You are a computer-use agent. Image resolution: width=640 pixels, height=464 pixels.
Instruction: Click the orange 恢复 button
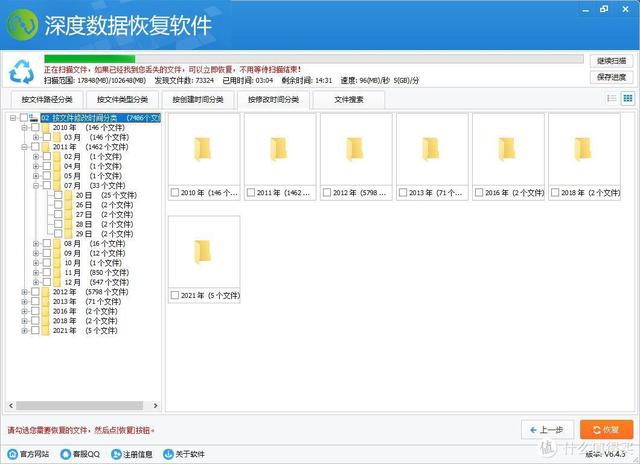(x=607, y=430)
